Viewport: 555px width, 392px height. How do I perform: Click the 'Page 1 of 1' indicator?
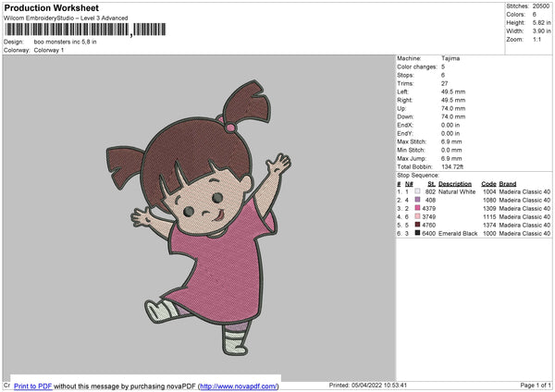[x=536, y=385]
